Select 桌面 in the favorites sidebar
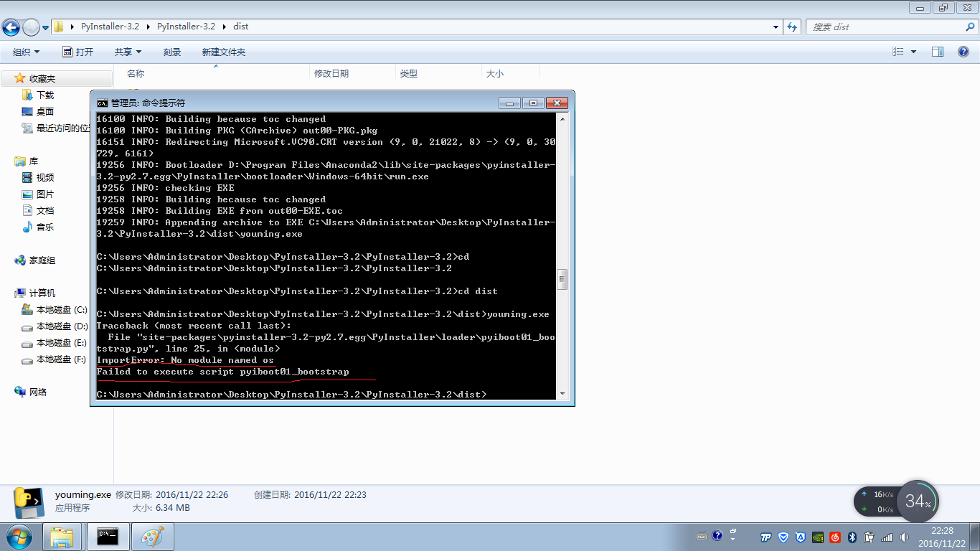 [x=44, y=111]
